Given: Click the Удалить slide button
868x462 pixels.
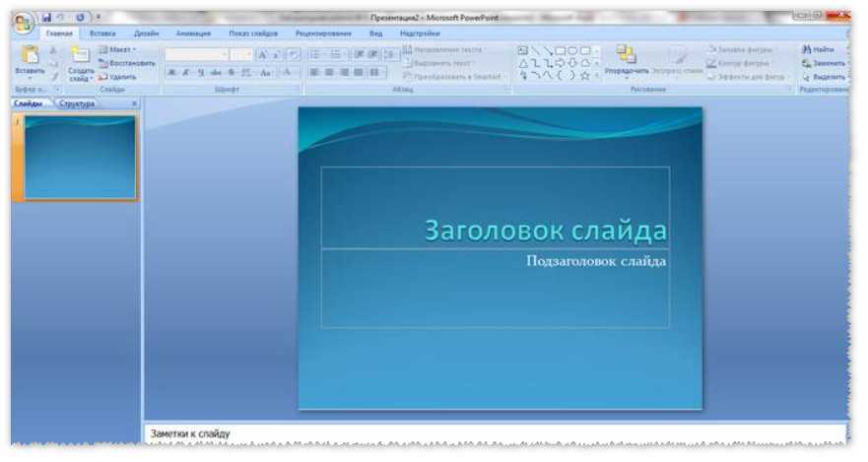Looking at the screenshot, I should [117, 76].
